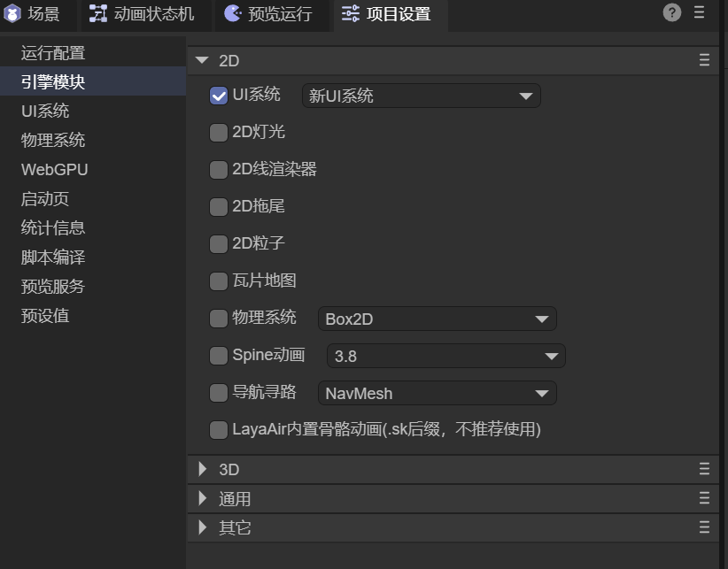
Task: Open the 动画状态机 tab
Action: click(142, 14)
